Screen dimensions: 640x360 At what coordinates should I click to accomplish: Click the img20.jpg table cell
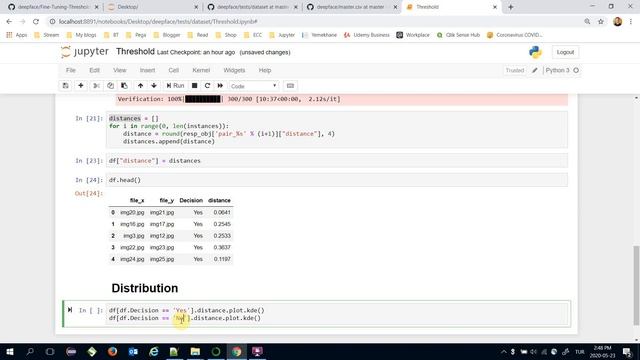pyautogui.click(x=132, y=212)
